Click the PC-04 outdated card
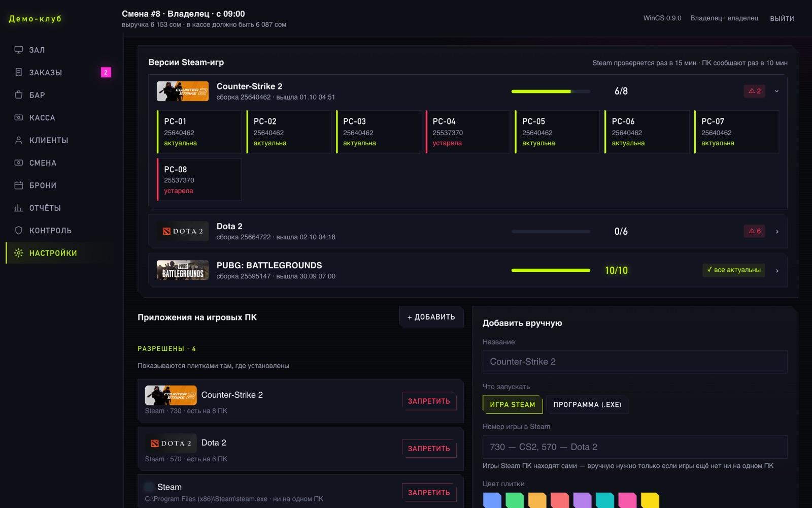 (x=468, y=132)
